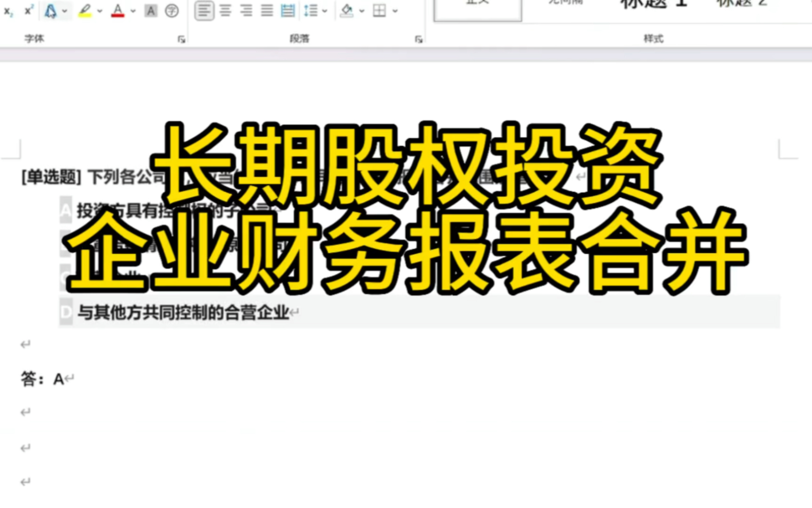Image resolution: width=812 pixels, height=508 pixels.
Task: Apply enclosed character formatting
Action: tap(172, 11)
